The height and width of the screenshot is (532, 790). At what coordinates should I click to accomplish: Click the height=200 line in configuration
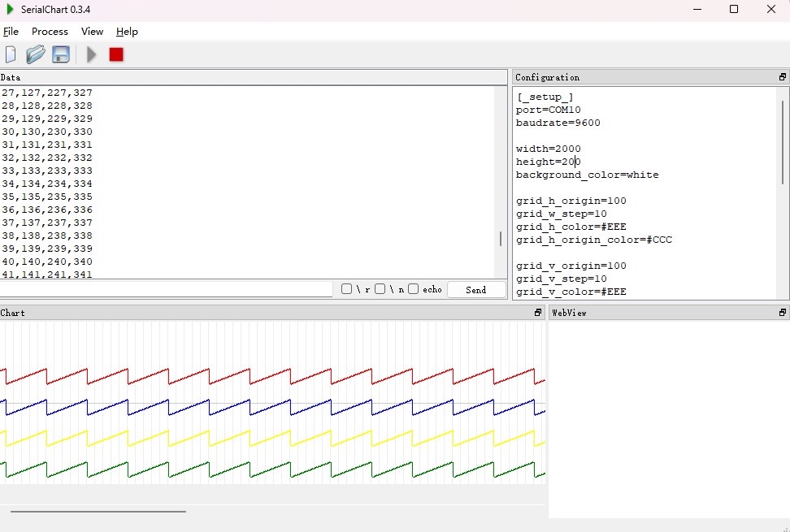coord(548,162)
